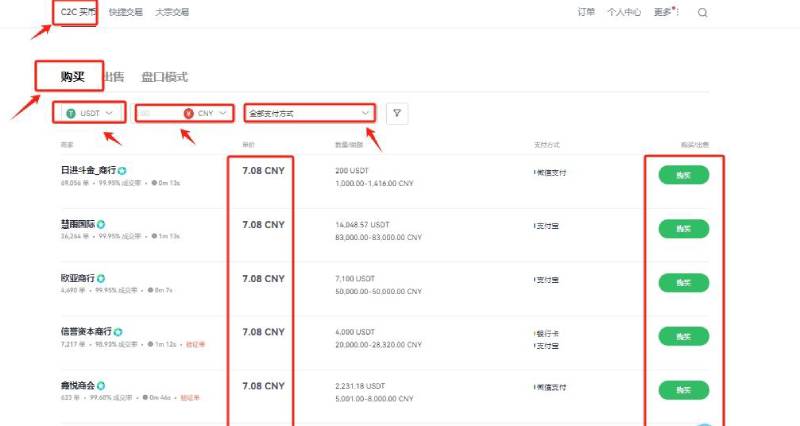
Task: Click the search magnifier icon in header
Action: pyautogui.click(x=702, y=13)
